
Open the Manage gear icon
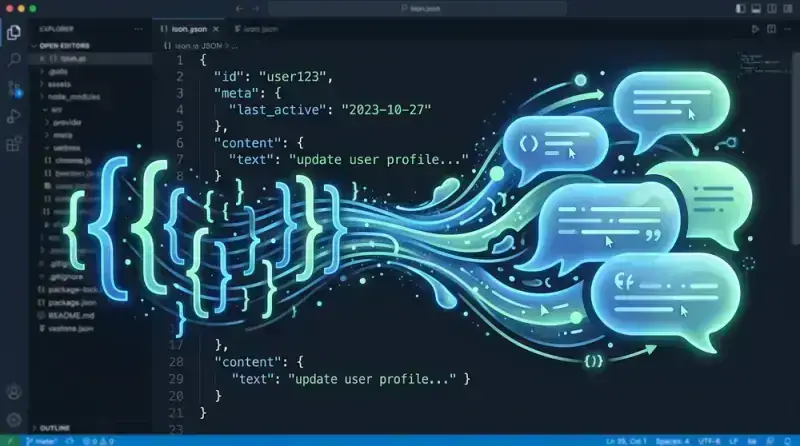14,419
